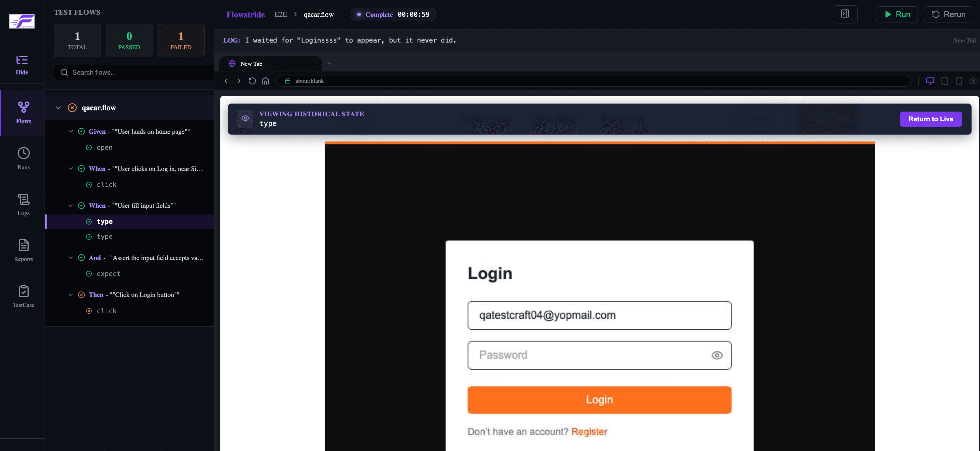Collapse the When User clicks Log in step

coord(70,169)
